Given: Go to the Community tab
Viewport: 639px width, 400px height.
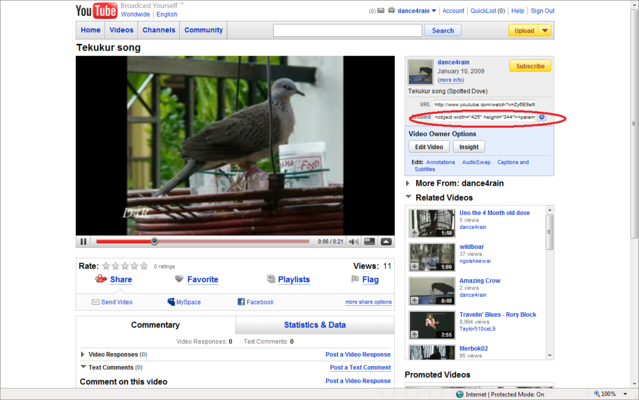Looking at the screenshot, I should [x=203, y=30].
